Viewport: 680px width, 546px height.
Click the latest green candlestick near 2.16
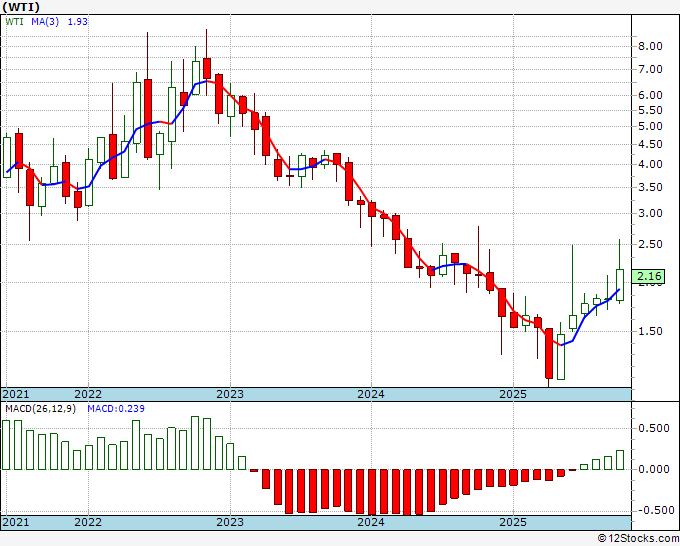pos(619,284)
